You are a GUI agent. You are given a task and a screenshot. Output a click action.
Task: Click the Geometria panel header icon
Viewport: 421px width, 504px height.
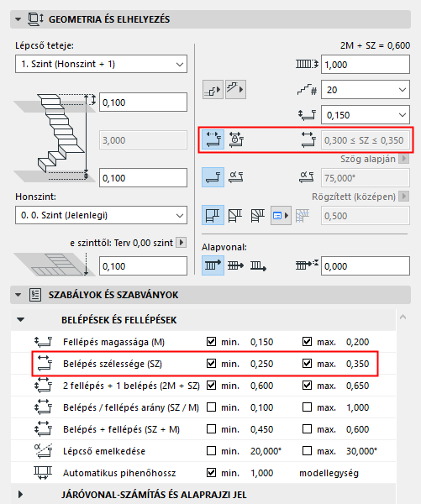(x=35, y=19)
